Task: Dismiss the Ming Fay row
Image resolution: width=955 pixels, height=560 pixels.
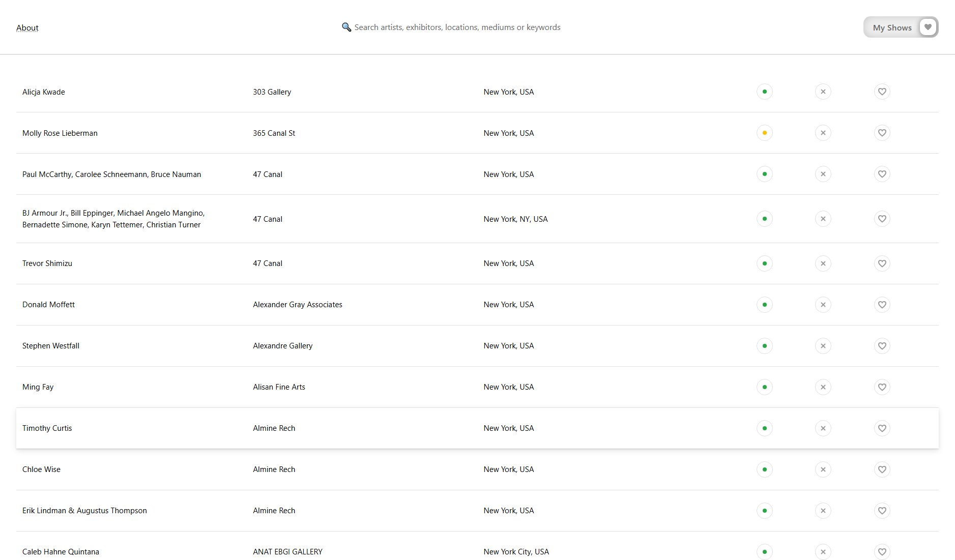Action: pyautogui.click(x=823, y=387)
